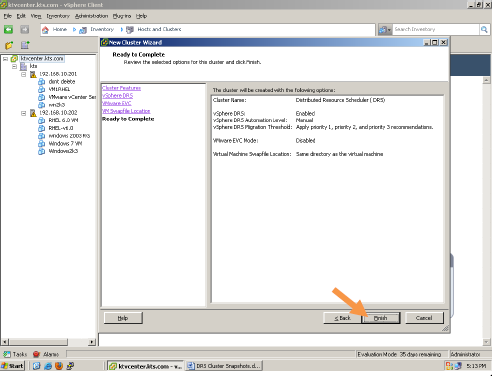Open the search type dropdown
Screen dimensions: 492x376
pos(385,29)
